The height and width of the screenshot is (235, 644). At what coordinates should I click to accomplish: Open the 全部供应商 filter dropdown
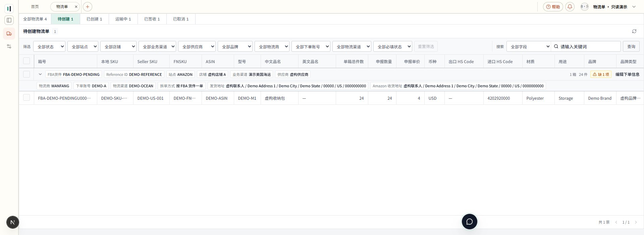click(x=197, y=47)
